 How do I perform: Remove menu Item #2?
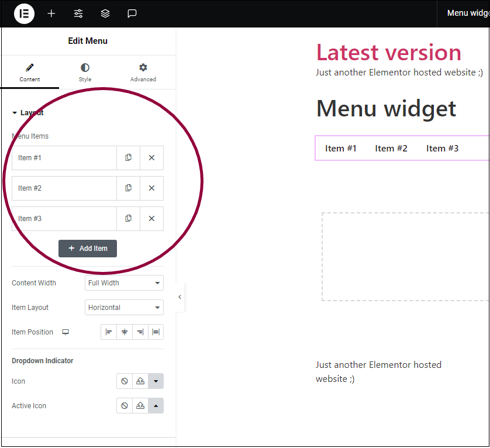(151, 188)
